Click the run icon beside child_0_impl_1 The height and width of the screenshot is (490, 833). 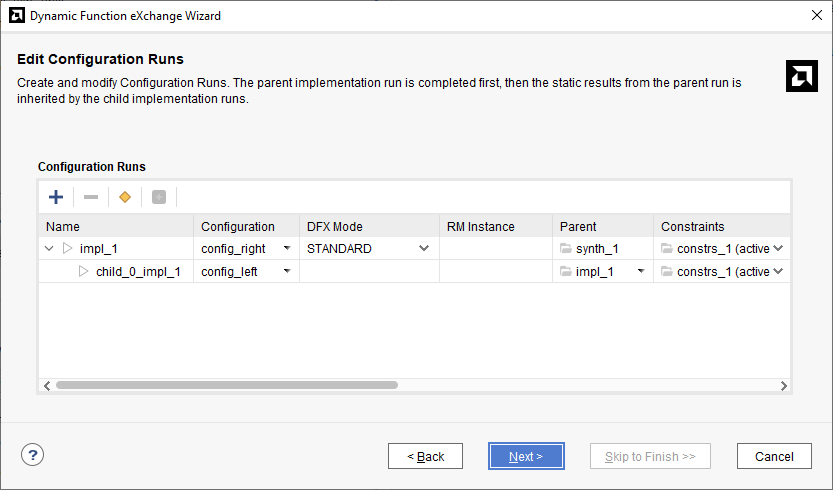[83, 271]
